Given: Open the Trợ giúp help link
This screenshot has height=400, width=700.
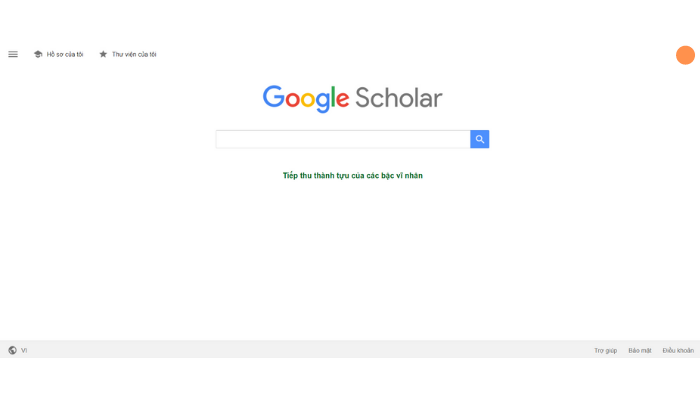Looking at the screenshot, I should tap(605, 350).
